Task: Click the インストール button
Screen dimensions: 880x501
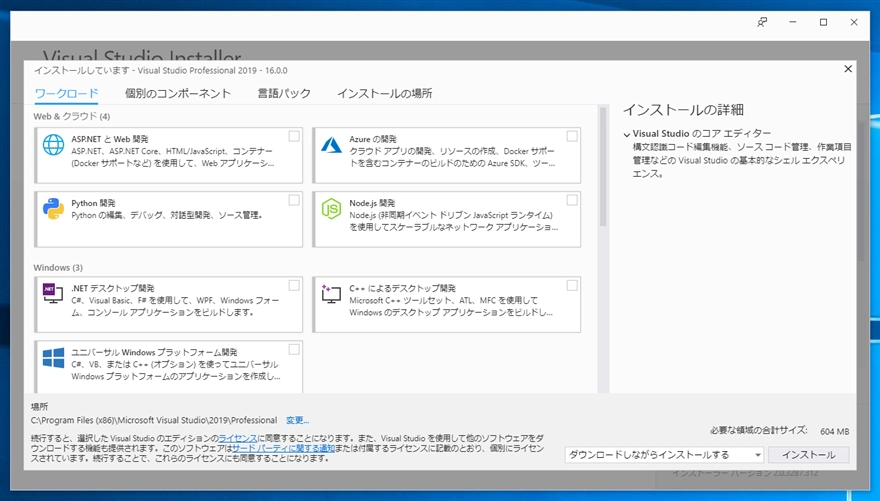Action: (808, 454)
